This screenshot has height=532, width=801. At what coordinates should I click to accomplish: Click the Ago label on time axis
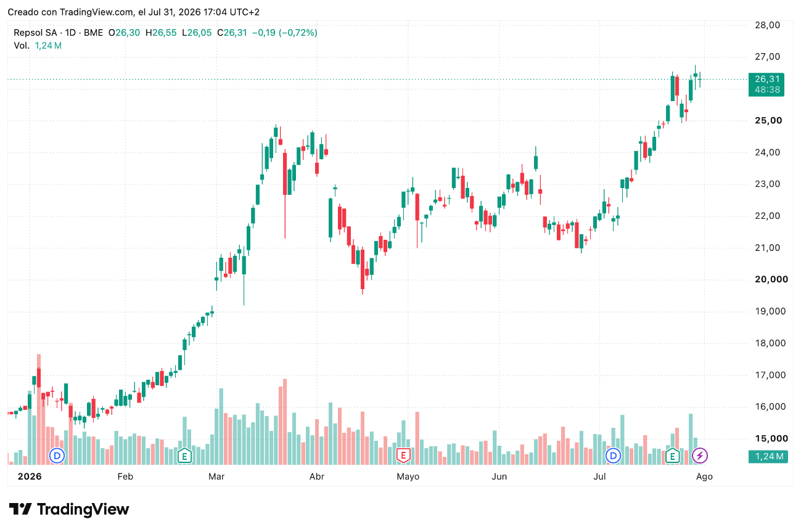point(704,477)
